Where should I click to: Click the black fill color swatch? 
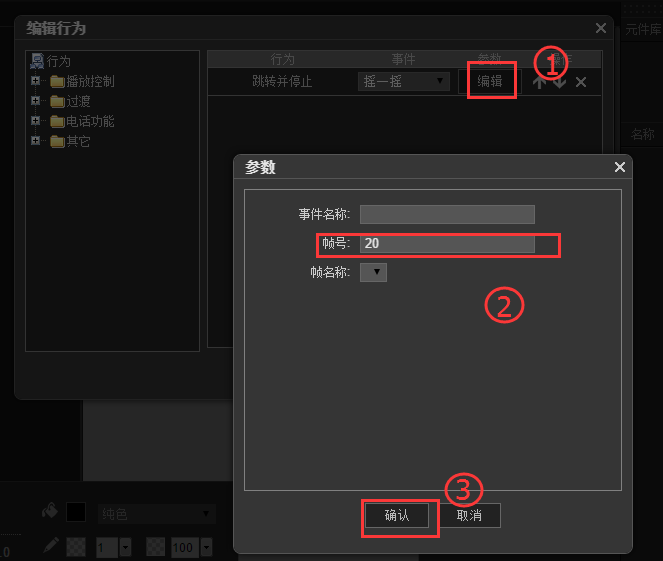(76, 513)
